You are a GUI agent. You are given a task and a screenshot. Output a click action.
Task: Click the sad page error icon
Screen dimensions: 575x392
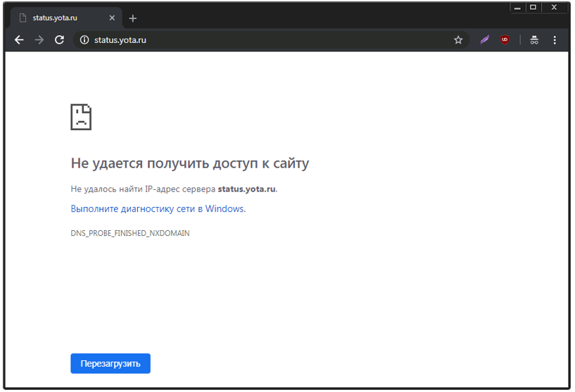coord(81,117)
